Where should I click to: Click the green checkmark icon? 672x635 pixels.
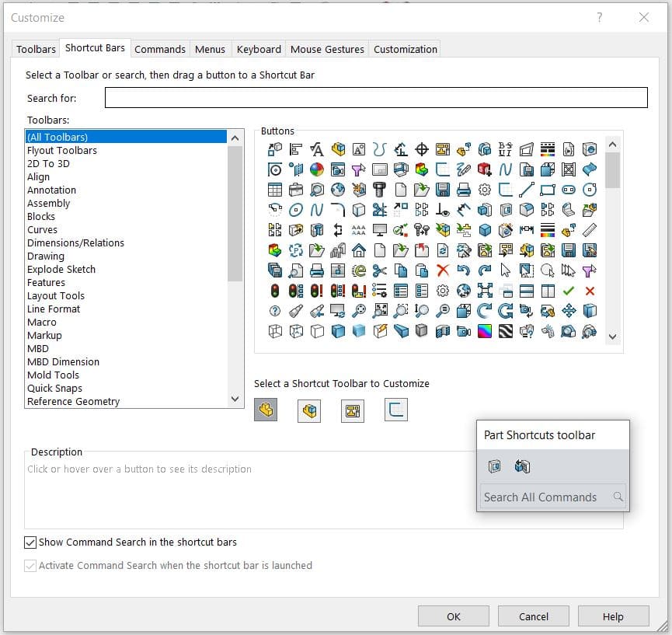click(569, 291)
